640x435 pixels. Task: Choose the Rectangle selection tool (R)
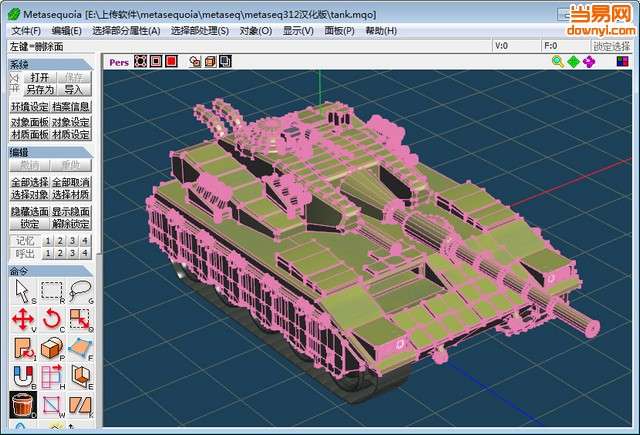pos(51,291)
